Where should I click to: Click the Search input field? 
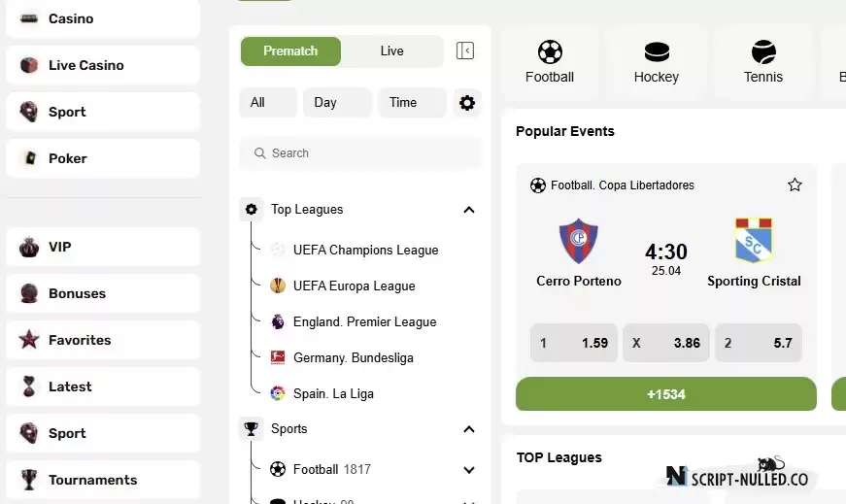pyautogui.click(x=360, y=153)
